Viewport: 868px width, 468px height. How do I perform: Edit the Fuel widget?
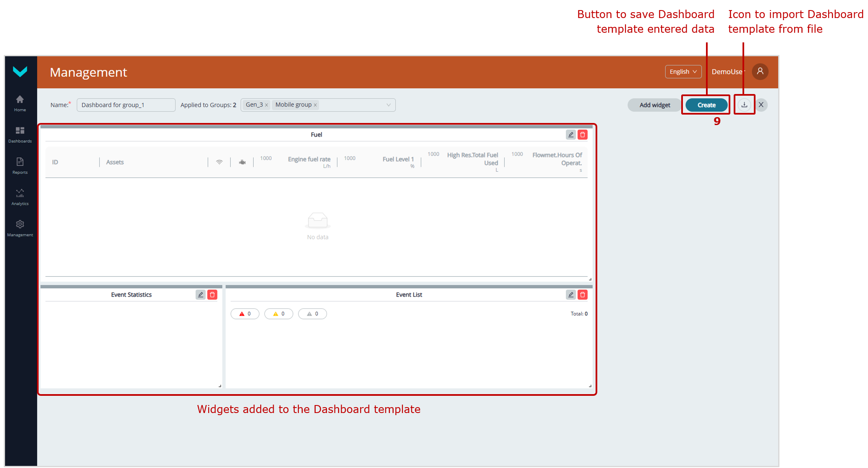[x=570, y=135]
